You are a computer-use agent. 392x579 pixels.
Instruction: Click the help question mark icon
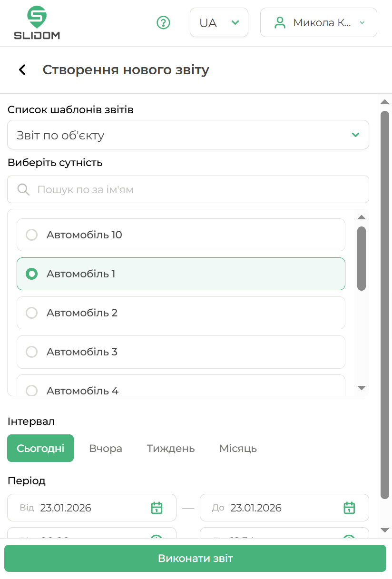tap(163, 22)
